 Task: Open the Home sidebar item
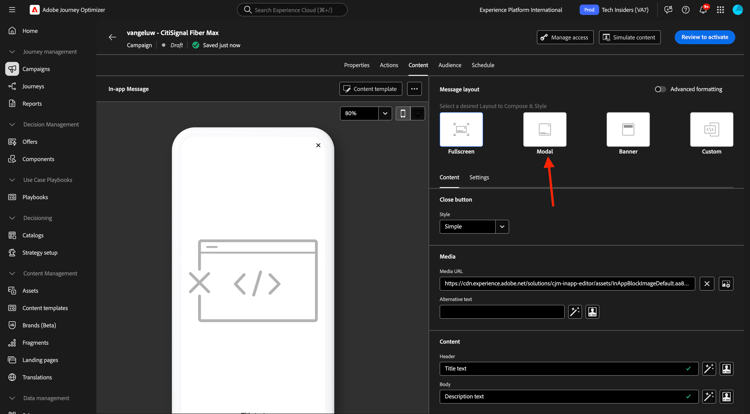pyautogui.click(x=30, y=31)
